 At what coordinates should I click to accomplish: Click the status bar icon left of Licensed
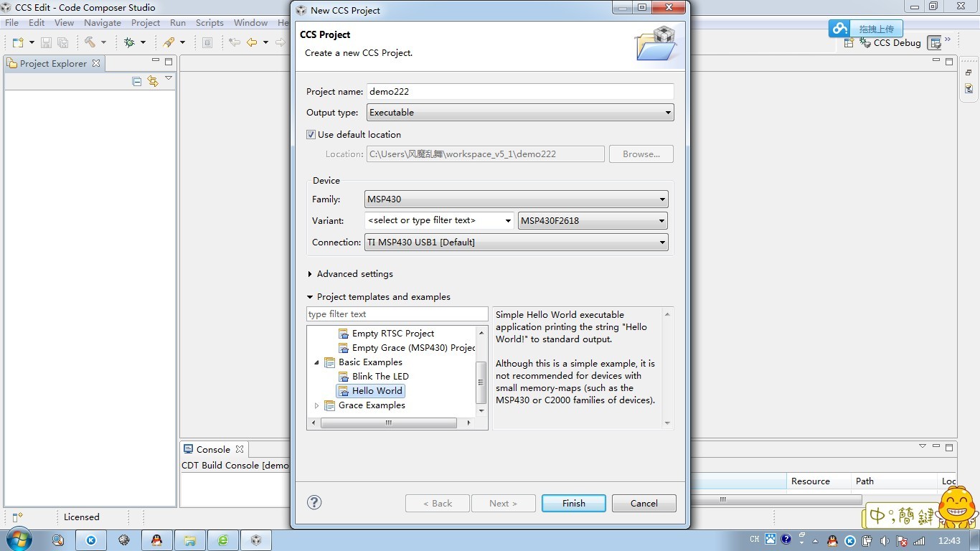pyautogui.click(x=18, y=517)
